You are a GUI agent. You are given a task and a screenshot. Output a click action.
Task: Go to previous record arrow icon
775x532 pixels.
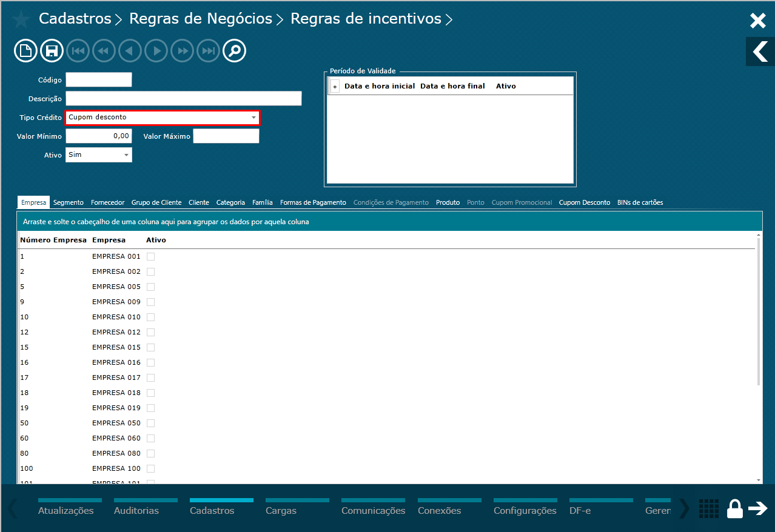(x=130, y=51)
